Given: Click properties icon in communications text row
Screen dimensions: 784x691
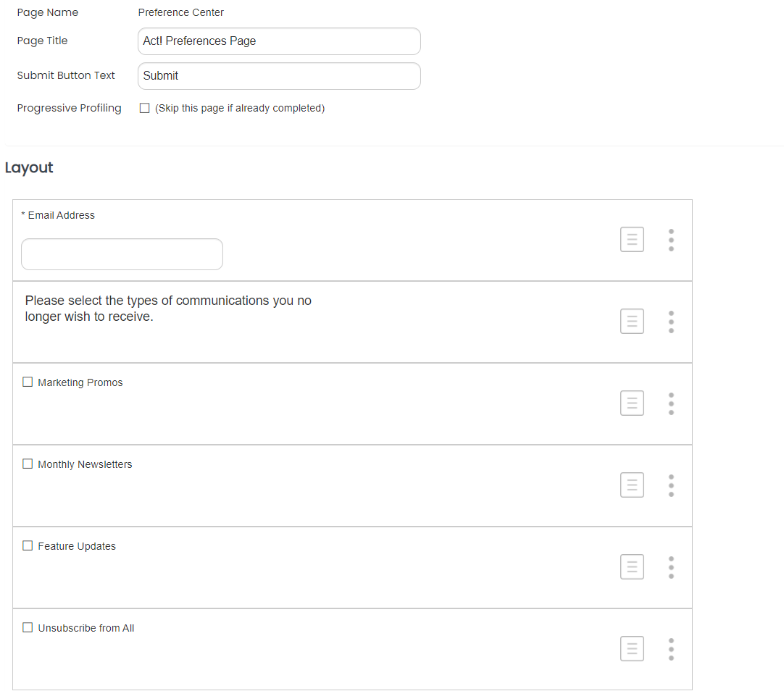Looking at the screenshot, I should coord(632,322).
